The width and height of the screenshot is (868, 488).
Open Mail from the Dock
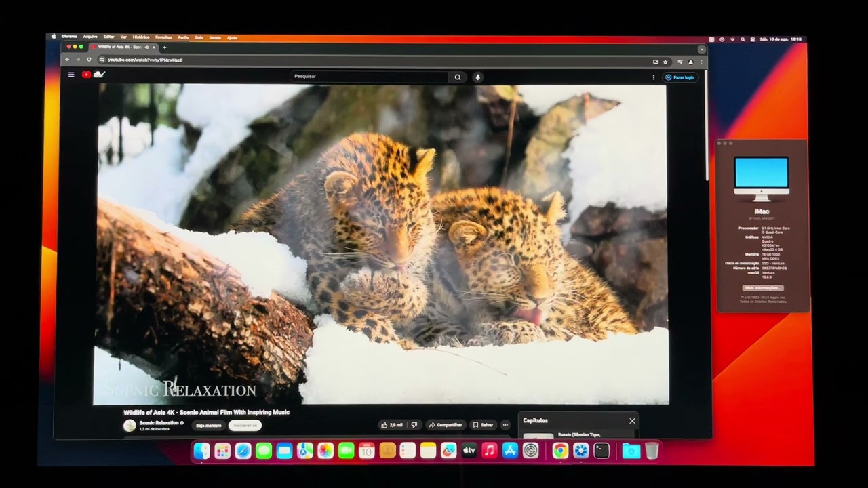[284, 451]
